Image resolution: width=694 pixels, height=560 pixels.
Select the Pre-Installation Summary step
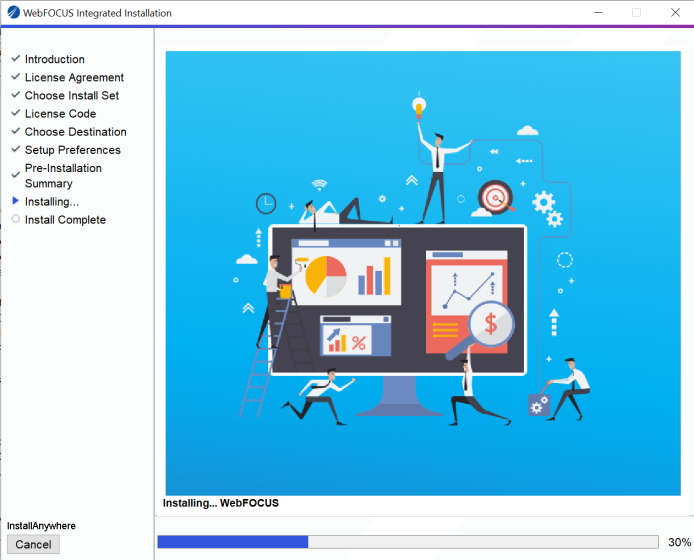pos(63,176)
